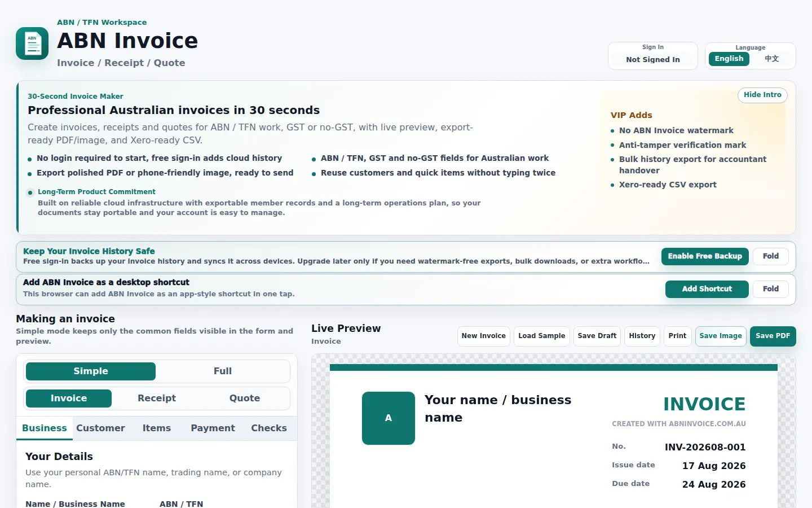Click invoice number INV-202608-001
The width and height of the screenshot is (812, 508).
[705, 447]
